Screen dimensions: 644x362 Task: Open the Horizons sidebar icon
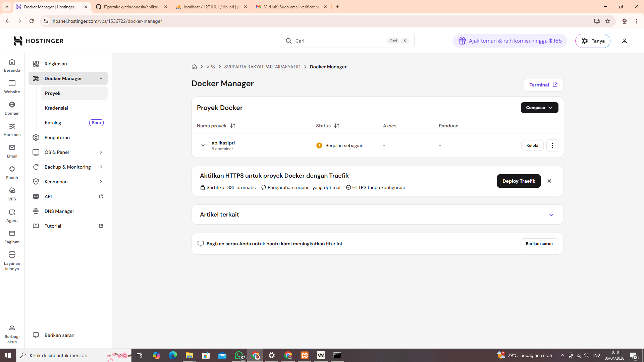(12, 129)
